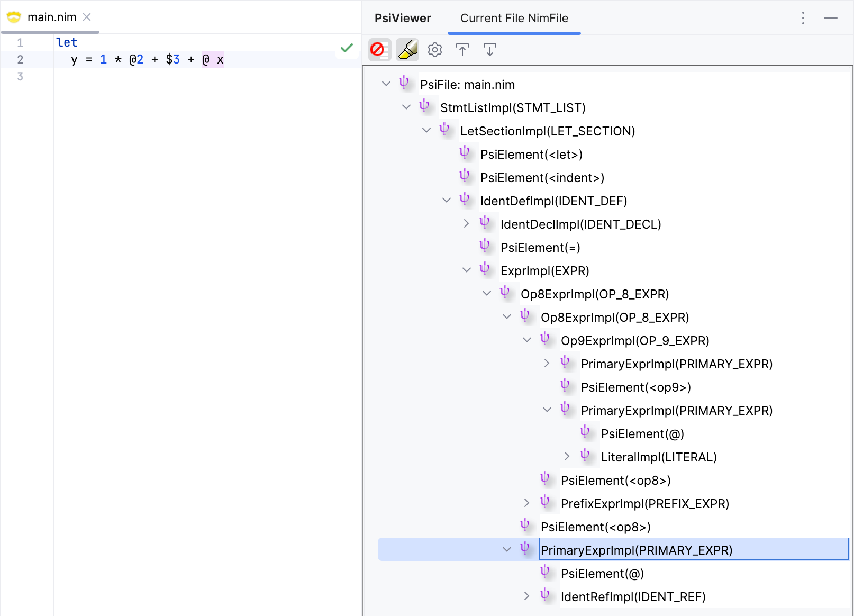
Task: Click psi icon beside IdentDefImpl(IDENT_DEF)
Action: (x=465, y=199)
